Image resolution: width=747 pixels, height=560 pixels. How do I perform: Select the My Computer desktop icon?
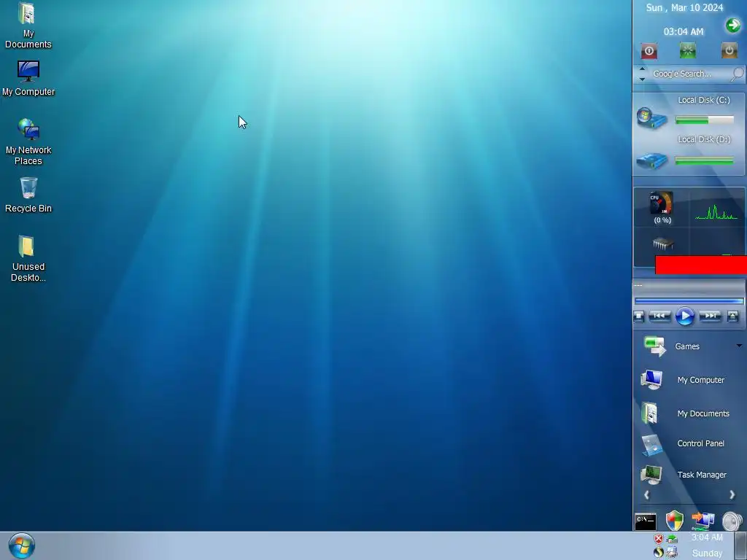[28, 78]
